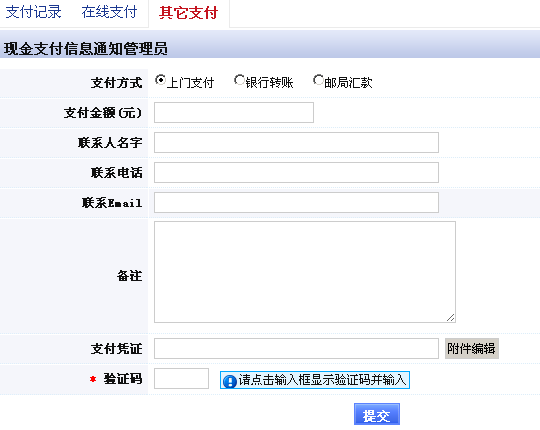540x430 pixels.
Task: Click into the 联系人名字 text field
Action: click(296, 142)
